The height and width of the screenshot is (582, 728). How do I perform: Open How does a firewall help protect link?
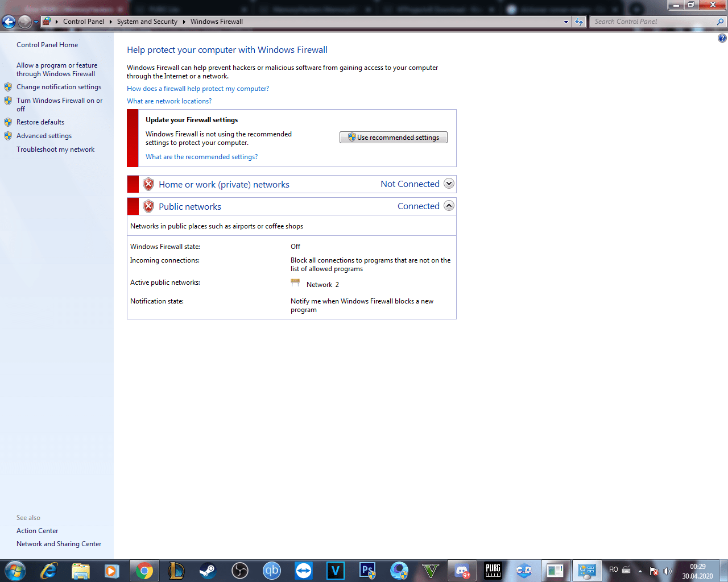pos(198,89)
